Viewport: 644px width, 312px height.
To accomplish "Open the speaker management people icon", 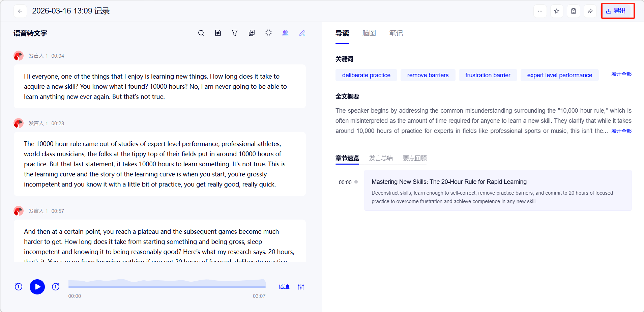I will click(x=285, y=33).
